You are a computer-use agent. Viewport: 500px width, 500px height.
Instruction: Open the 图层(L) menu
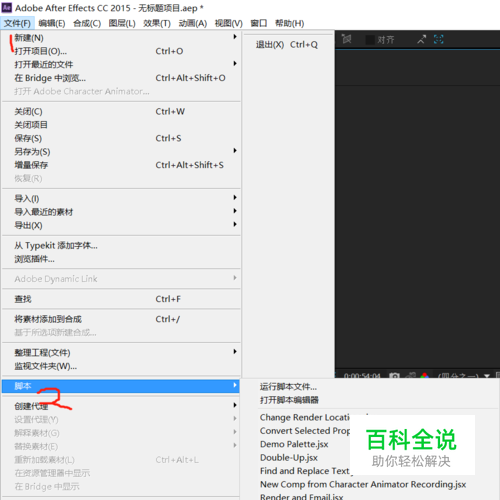(122, 23)
